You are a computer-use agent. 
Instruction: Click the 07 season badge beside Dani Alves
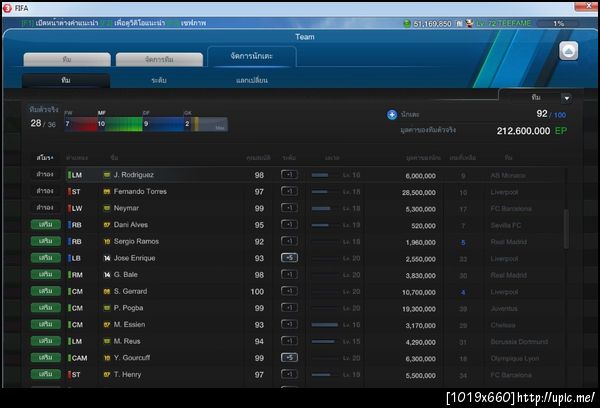coord(107,225)
